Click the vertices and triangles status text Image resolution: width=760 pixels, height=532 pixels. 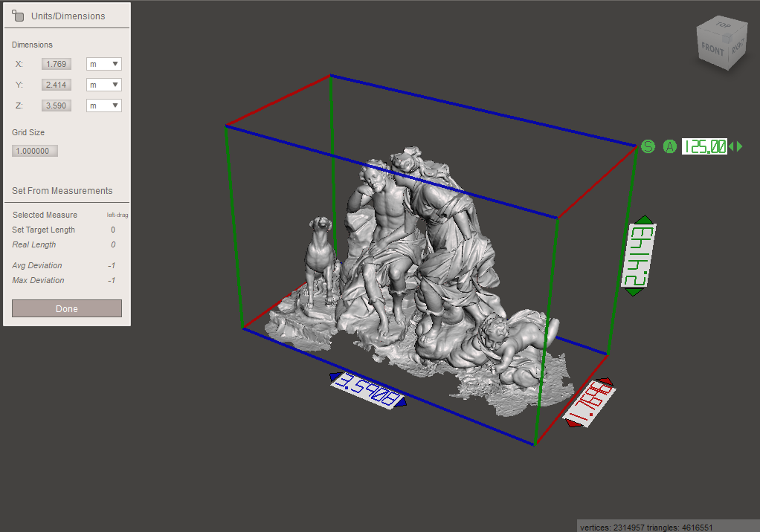pos(646,527)
